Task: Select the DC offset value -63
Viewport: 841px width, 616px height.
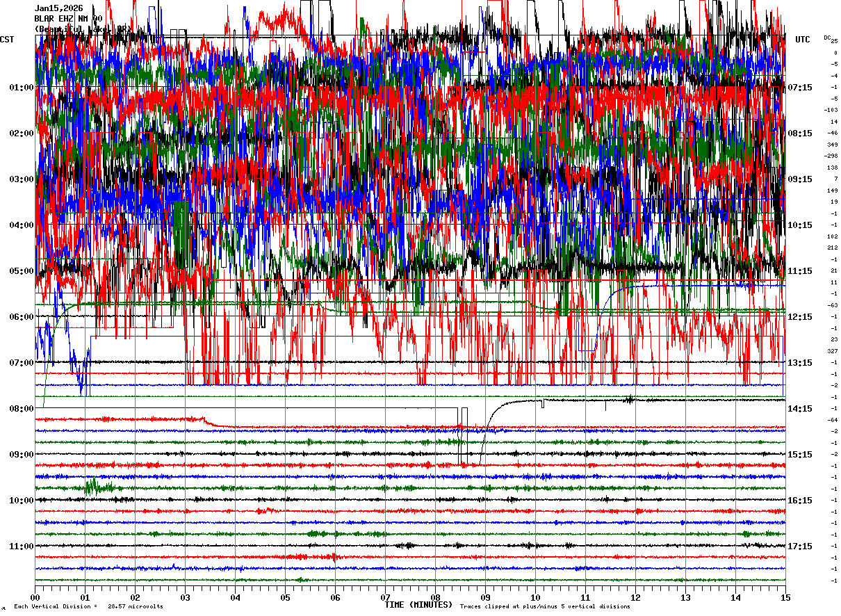Action: coord(833,305)
